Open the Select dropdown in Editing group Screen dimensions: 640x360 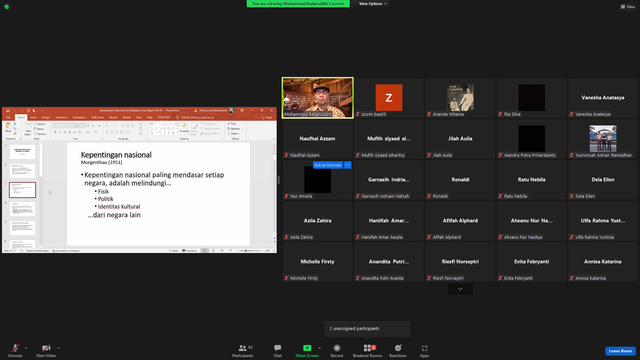coord(234,133)
